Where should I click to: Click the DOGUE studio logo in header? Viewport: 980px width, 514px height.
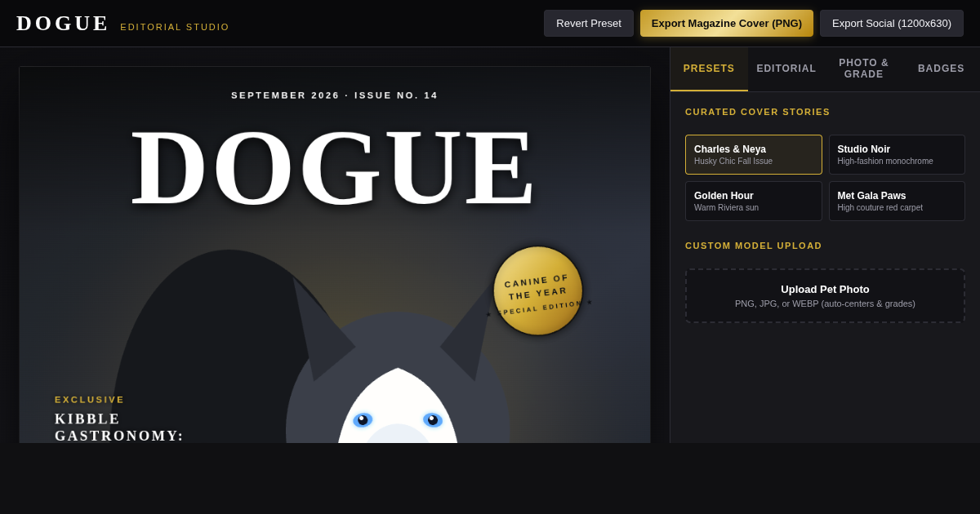tap(63, 24)
